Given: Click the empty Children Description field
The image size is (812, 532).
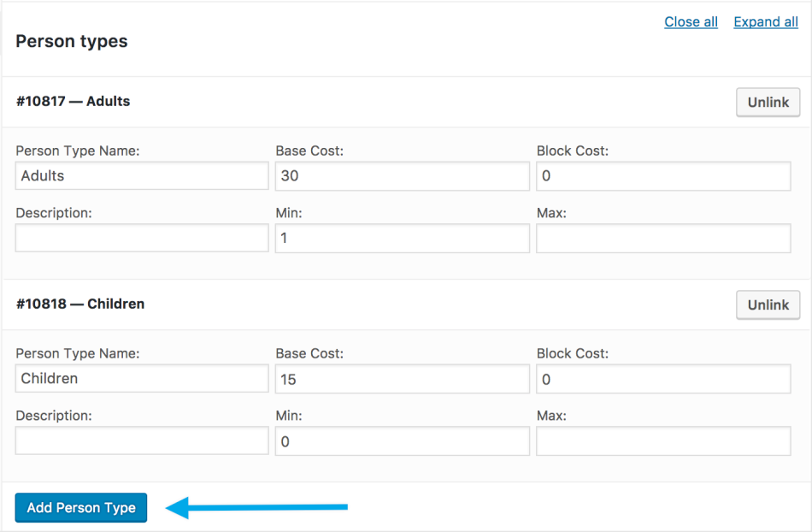Looking at the screenshot, I should coord(142,441).
